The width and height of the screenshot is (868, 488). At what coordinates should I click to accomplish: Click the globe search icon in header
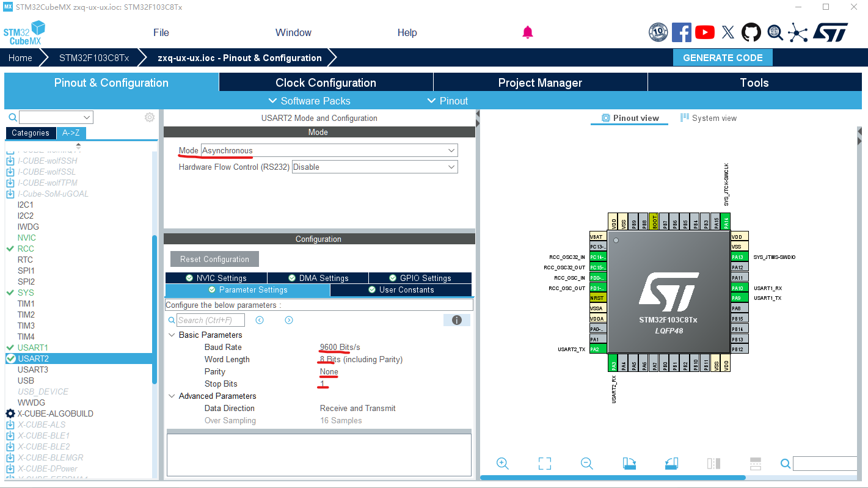(775, 32)
